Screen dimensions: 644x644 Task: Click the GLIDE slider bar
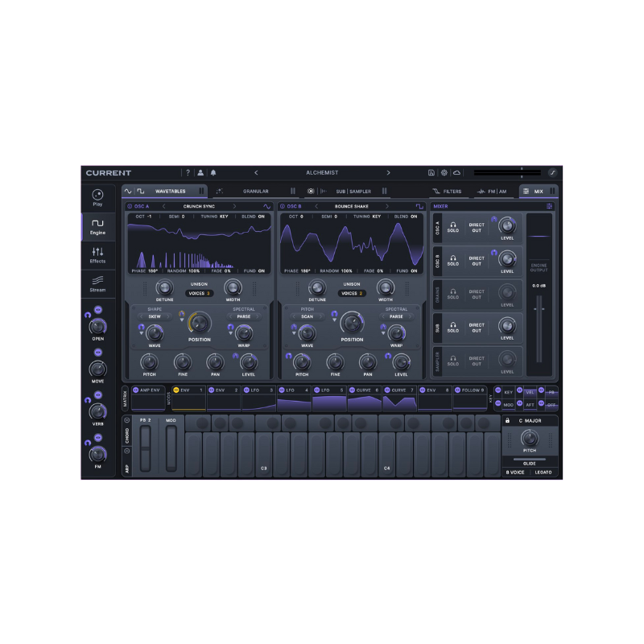tap(530, 459)
